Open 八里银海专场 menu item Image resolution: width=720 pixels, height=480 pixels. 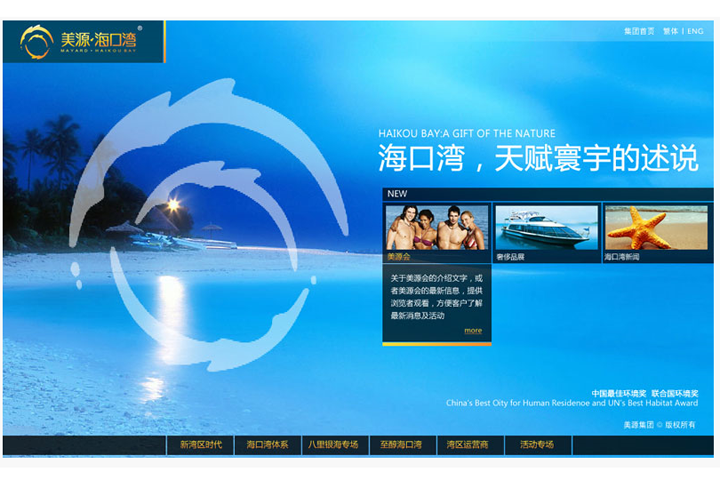(333, 445)
